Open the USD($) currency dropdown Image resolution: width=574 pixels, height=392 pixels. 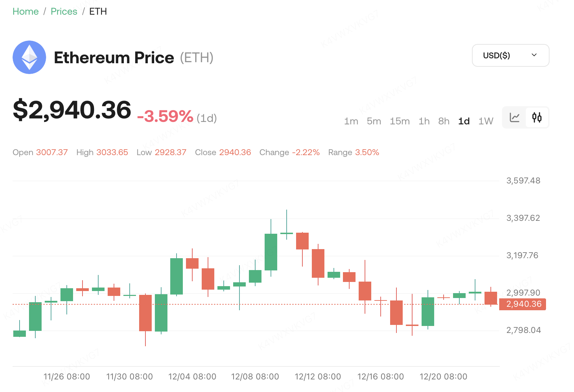click(x=510, y=56)
